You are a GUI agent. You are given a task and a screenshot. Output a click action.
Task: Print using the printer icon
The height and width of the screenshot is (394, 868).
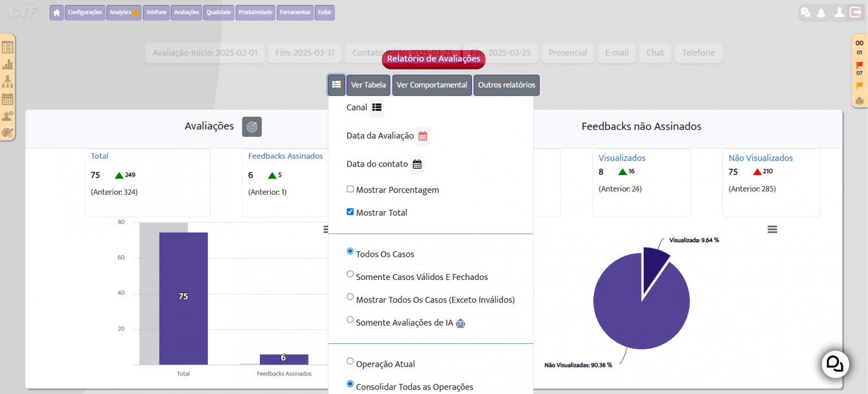[x=860, y=100]
